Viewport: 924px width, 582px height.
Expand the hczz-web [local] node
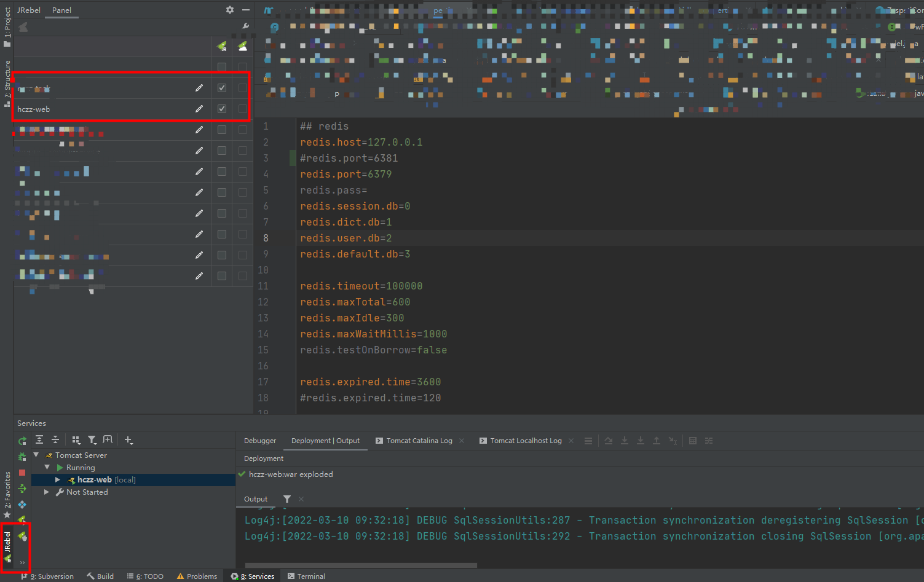(x=58, y=479)
